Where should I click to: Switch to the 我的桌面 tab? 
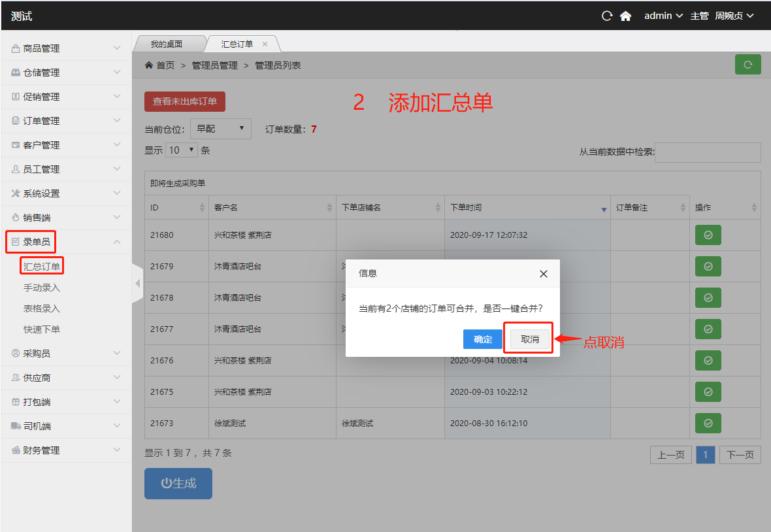coord(167,44)
